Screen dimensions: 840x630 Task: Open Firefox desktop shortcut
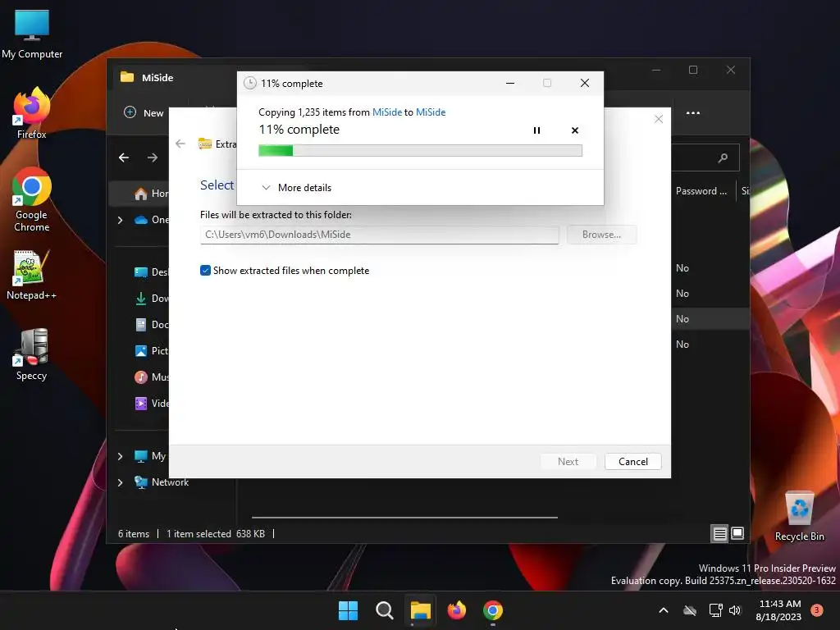point(32,113)
